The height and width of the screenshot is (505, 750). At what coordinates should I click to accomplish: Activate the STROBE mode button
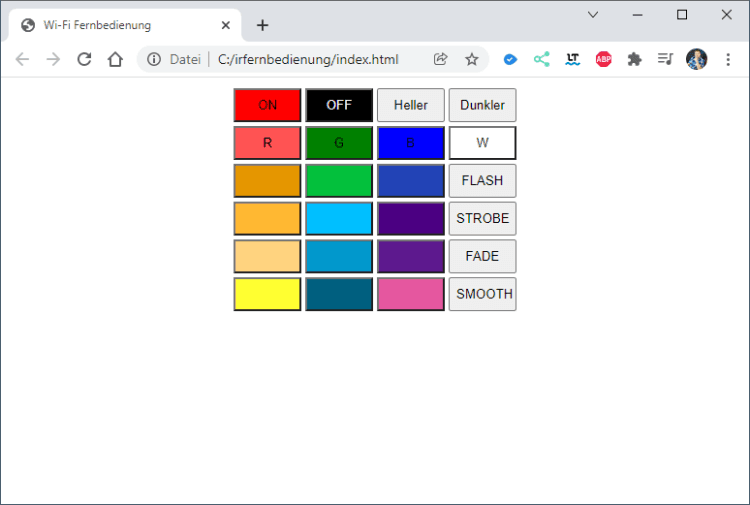click(x=482, y=218)
